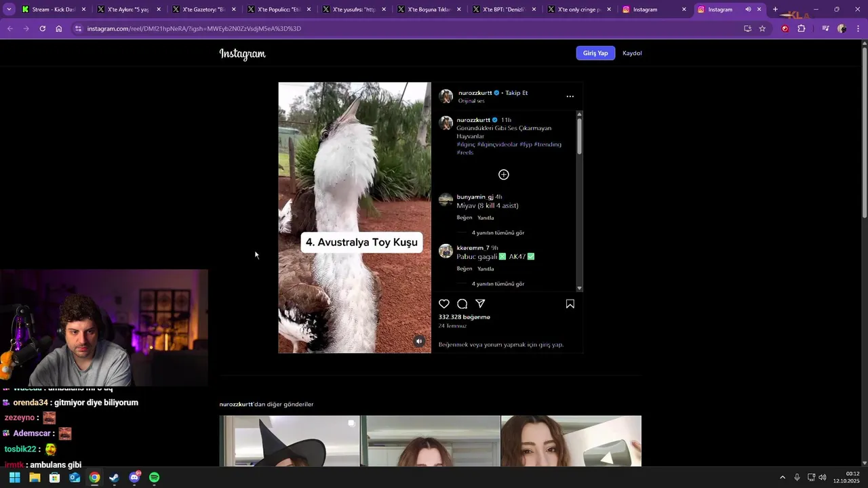
Task: Like the reel with the heart icon
Action: 444,304
